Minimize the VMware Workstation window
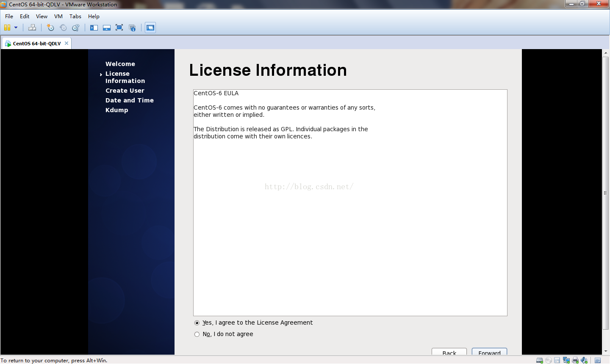 click(571, 4)
